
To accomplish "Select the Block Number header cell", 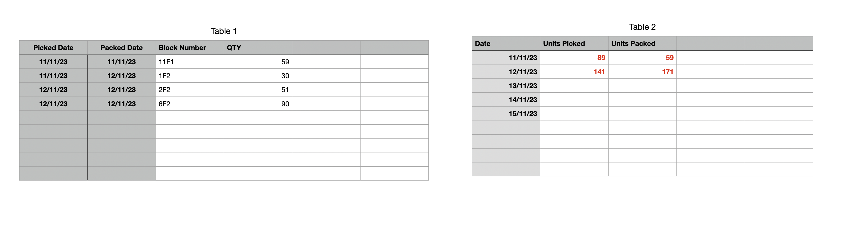I will [190, 48].
